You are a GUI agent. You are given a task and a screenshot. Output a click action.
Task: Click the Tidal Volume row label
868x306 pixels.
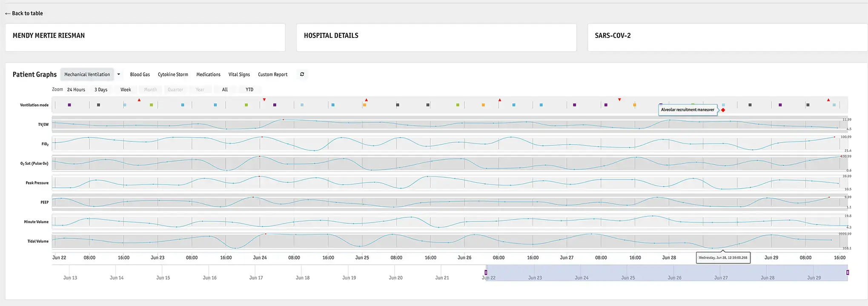tap(38, 241)
